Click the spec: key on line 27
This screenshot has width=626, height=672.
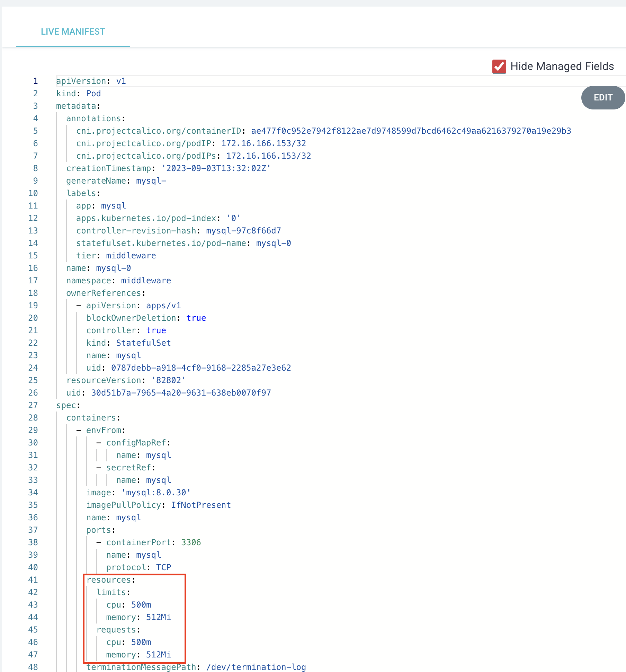(69, 405)
